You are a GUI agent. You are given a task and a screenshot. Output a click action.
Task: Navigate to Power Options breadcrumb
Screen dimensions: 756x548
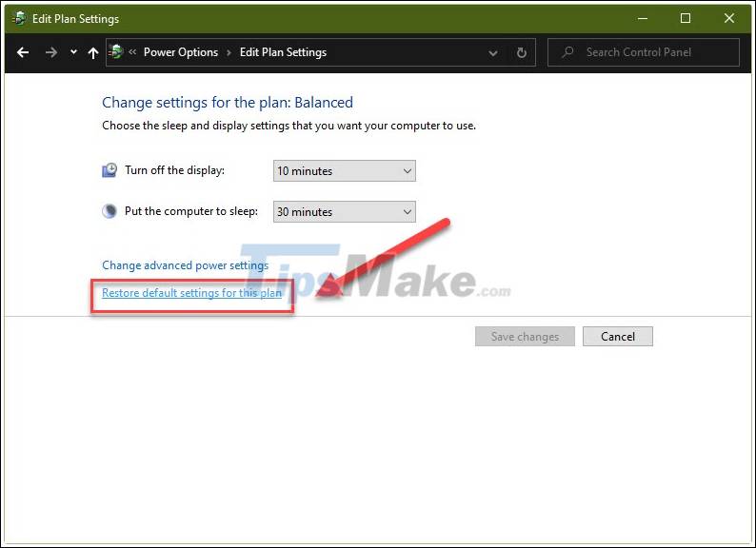click(180, 52)
